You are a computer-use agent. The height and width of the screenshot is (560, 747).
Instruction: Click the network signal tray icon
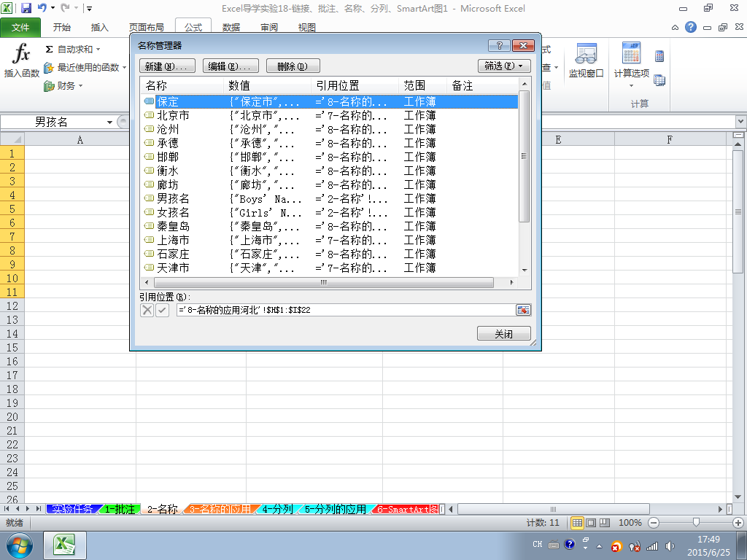pos(651,546)
